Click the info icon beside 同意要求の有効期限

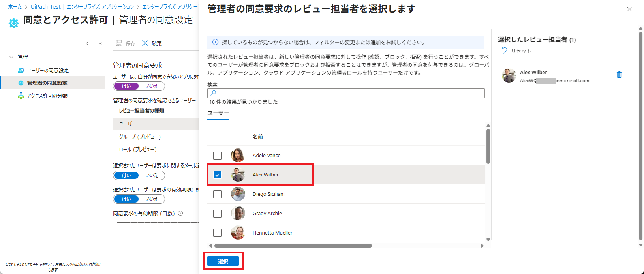pyautogui.click(x=180, y=213)
